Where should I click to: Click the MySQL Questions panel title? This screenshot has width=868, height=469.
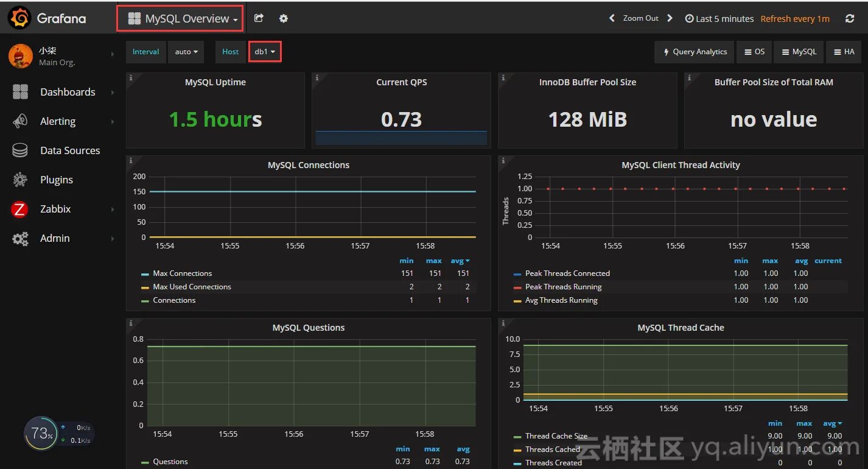tap(309, 328)
